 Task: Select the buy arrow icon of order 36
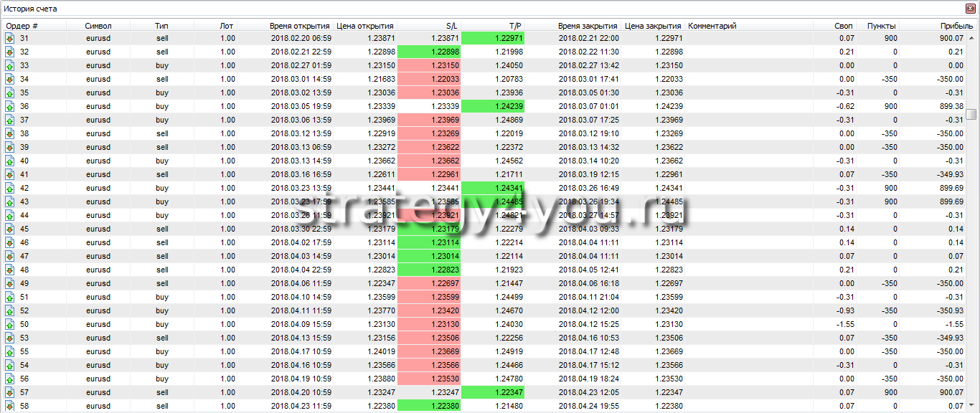coord(9,106)
